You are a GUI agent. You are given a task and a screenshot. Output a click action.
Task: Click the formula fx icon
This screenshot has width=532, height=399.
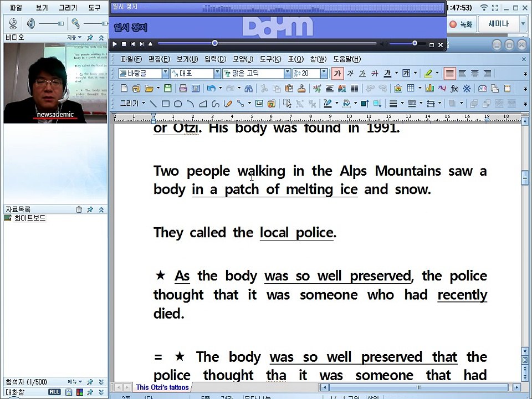[454, 89]
